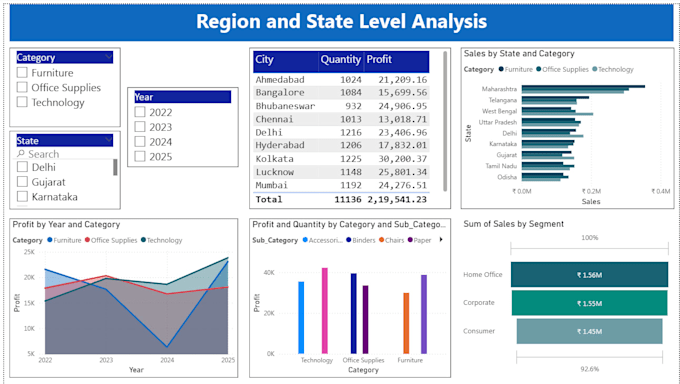680x384 pixels.
Task: Click the dark blue Binders bar in Office Supplies
Action: tap(353, 313)
